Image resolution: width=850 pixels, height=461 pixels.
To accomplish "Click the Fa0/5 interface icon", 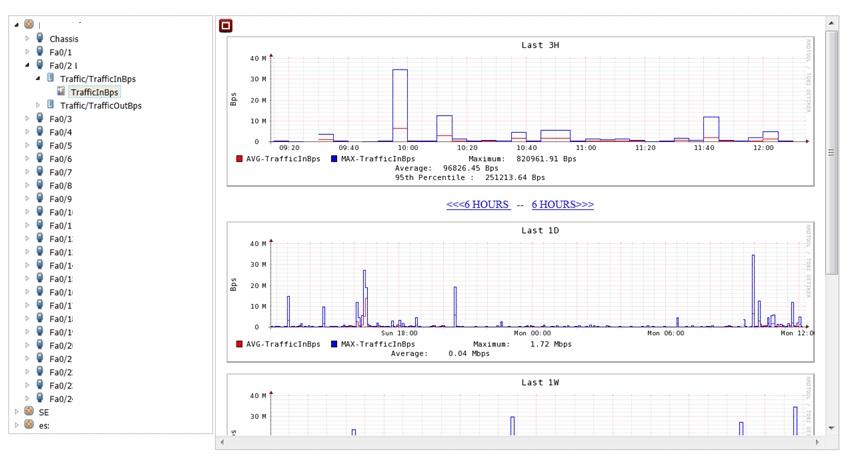I will [x=40, y=145].
